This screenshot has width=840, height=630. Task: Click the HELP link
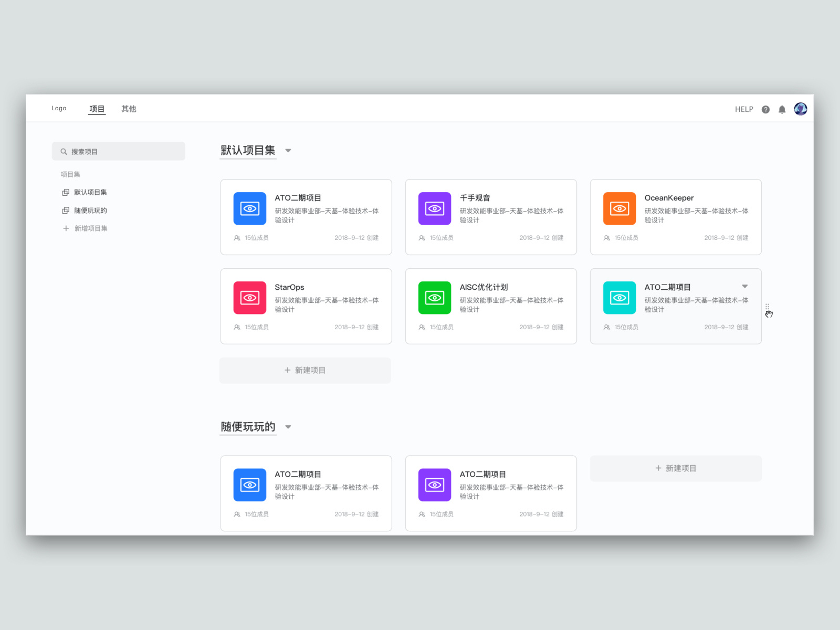(743, 109)
